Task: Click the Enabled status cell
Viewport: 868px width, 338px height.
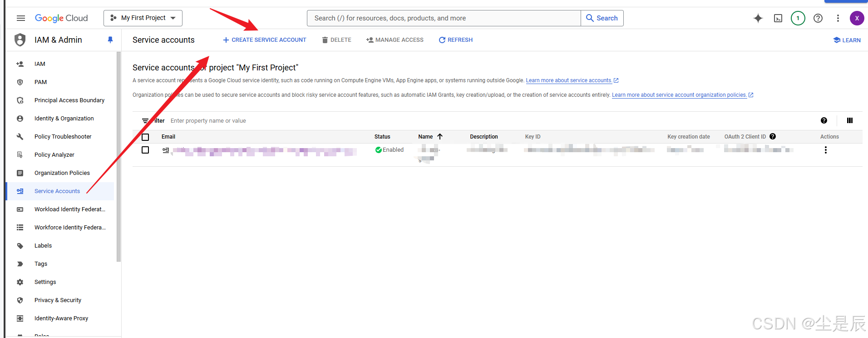Action: [390, 150]
